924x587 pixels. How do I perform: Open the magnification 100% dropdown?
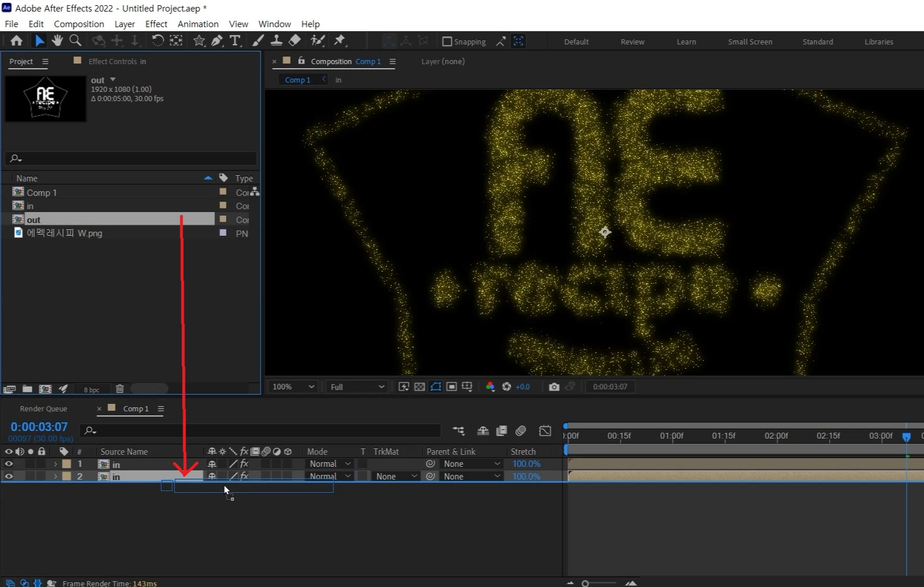tap(294, 387)
